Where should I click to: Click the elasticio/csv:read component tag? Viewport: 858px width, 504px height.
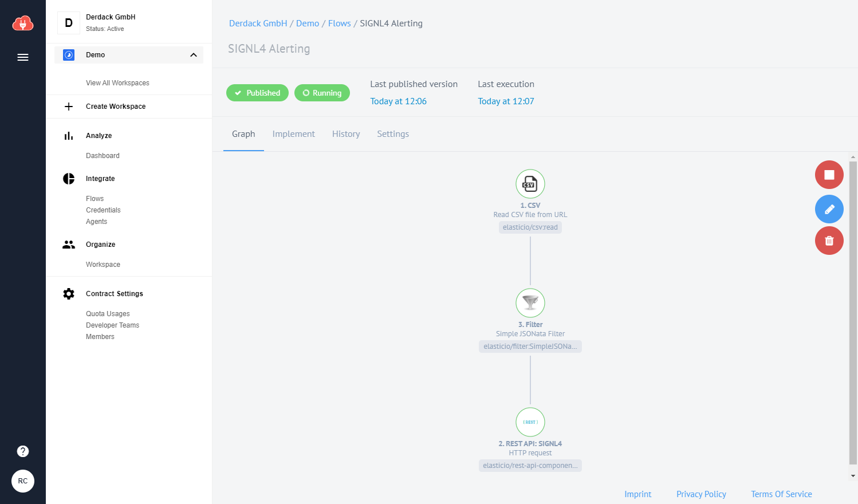530,227
